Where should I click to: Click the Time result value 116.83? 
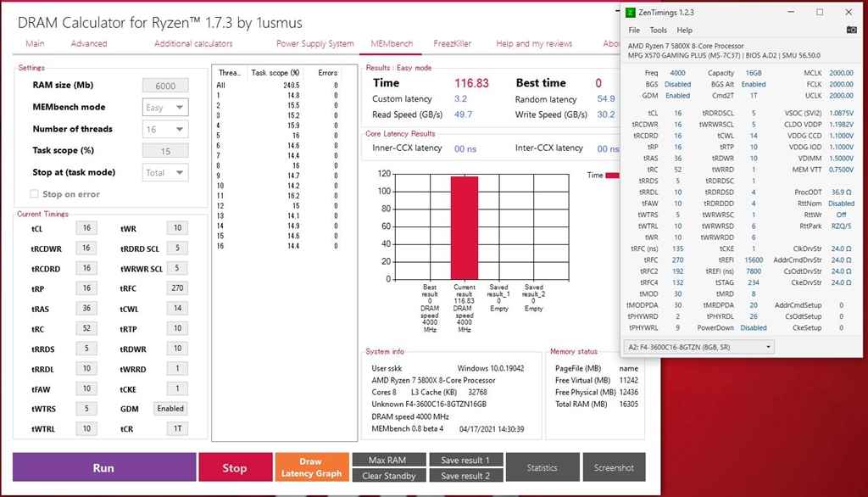pyautogui.click(x=471, y=83)
